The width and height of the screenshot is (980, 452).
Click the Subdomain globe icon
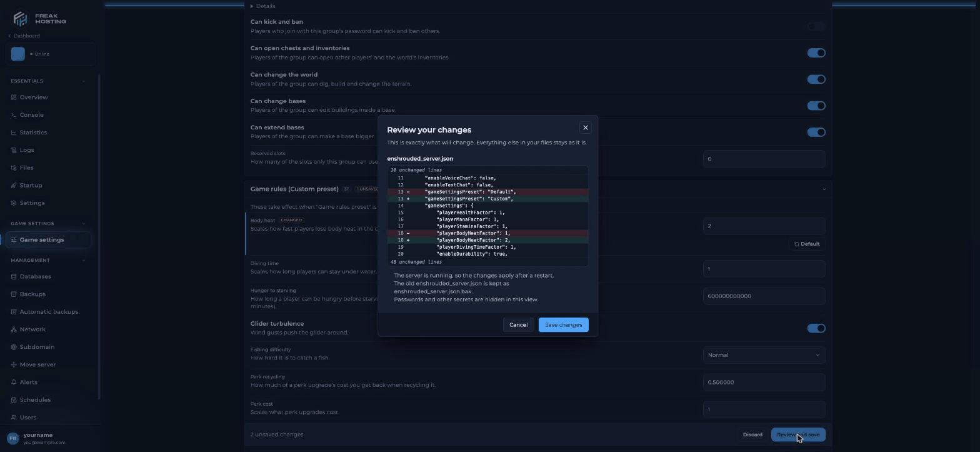tap(14, 347)
